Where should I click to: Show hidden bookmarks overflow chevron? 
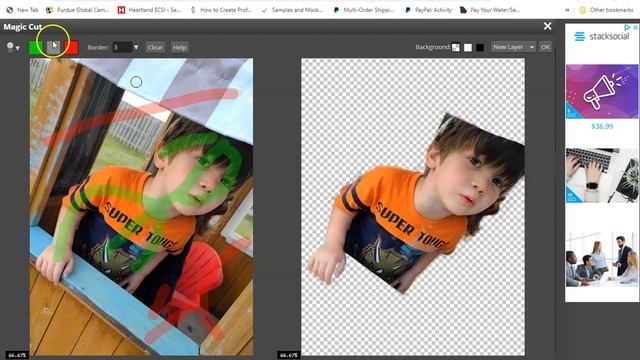click(x=567, y=10)
